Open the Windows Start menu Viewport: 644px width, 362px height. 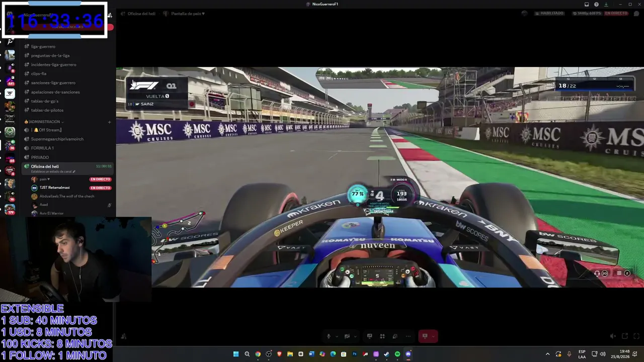tap(235, 354)
